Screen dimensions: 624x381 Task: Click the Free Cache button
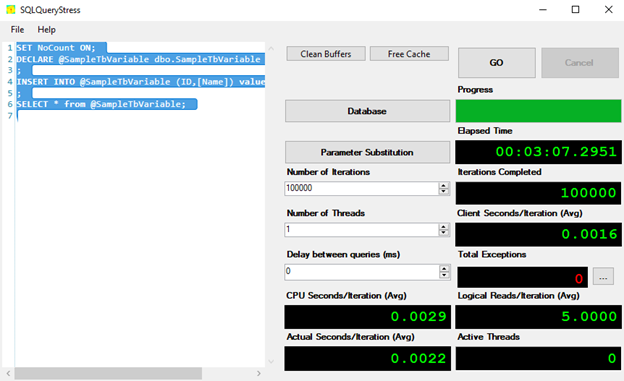[409, 54]
